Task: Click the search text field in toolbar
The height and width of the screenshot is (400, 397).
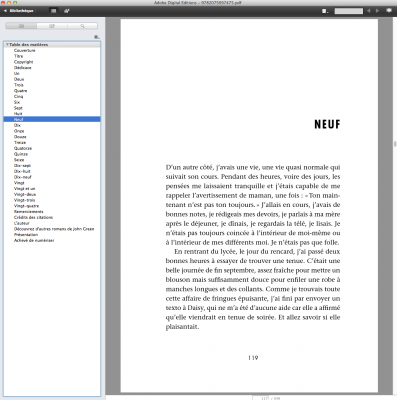Action: coord(349,11)
